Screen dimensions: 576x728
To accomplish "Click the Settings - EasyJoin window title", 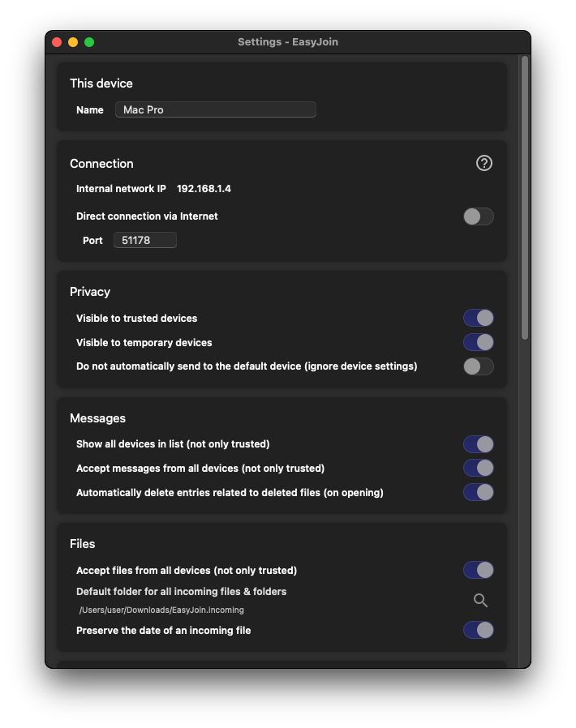I will pyautogui.click(x=288, y=42).
